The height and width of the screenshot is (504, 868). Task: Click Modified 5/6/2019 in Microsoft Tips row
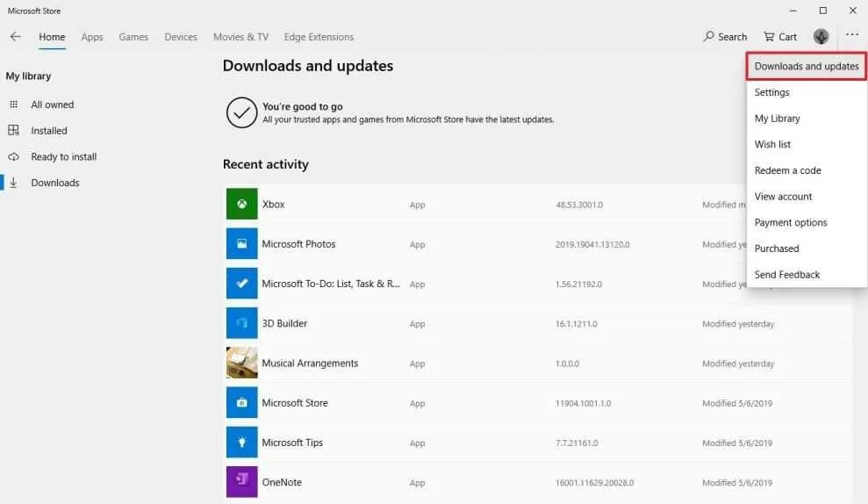pyautogui.click(x=737, y=443)
